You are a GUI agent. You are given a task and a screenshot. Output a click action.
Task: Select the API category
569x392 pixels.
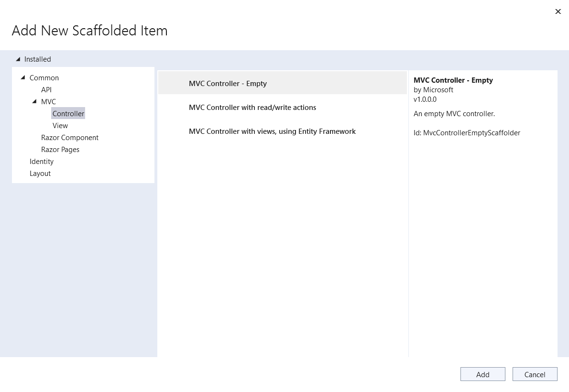[46, 90]
